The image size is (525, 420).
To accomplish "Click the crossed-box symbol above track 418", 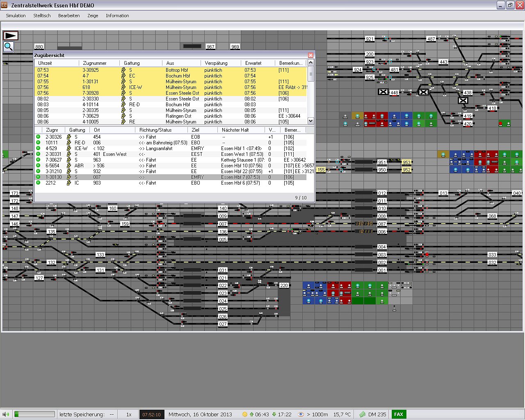I will [463, 100].
